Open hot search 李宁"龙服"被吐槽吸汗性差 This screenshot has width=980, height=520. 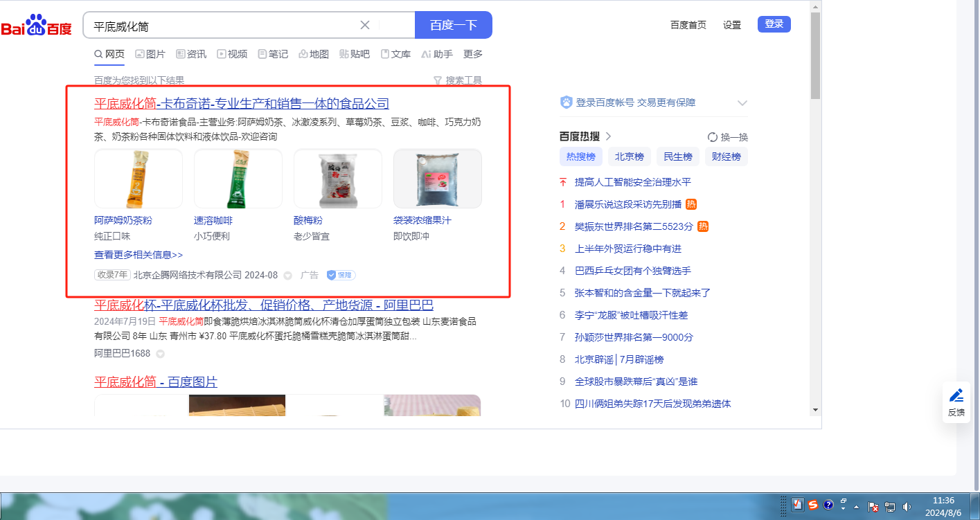[631, 315]
